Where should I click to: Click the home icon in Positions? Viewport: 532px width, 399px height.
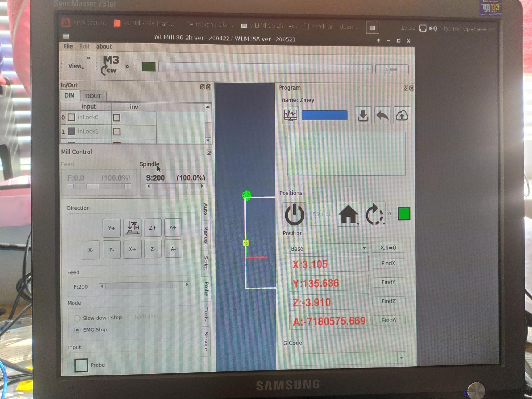348,214
